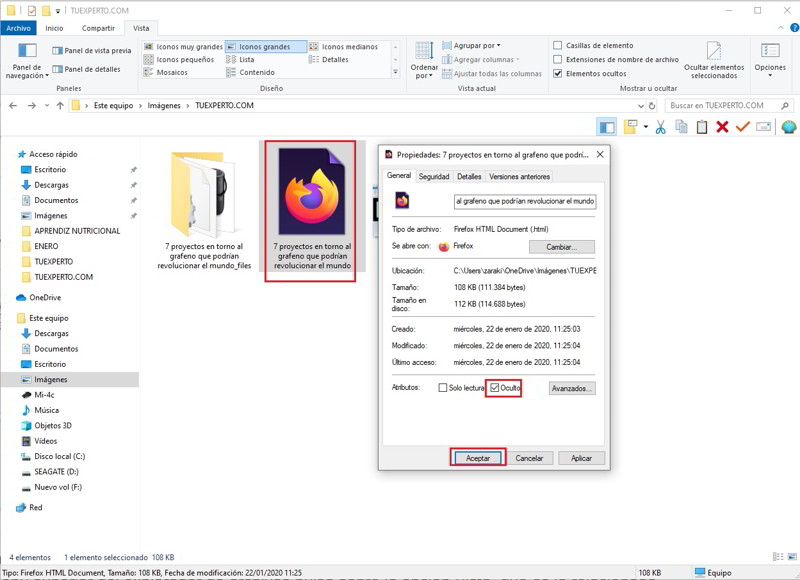The height and width of the screenshot is (580, 800).
Task: Check Extensiones de nombre de archivo
Action: [x=558, y=60]
